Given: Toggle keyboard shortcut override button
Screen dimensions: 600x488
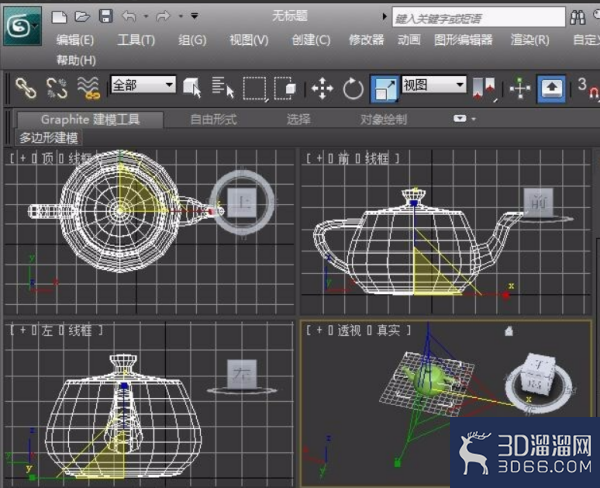Looking at the screenshot, I should [551, 89].
